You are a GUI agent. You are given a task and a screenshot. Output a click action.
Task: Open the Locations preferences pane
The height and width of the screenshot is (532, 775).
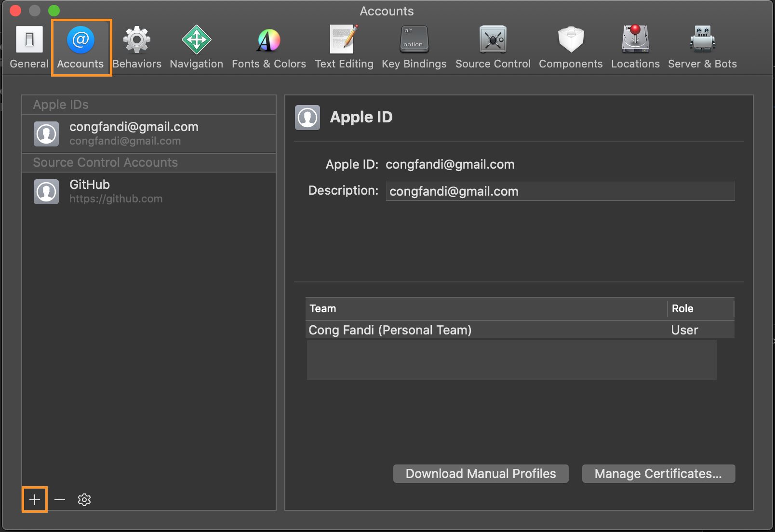(x=635, y=47)
